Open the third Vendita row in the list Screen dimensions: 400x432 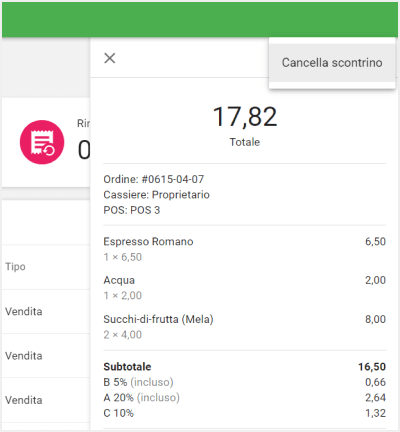coord(46,400)
